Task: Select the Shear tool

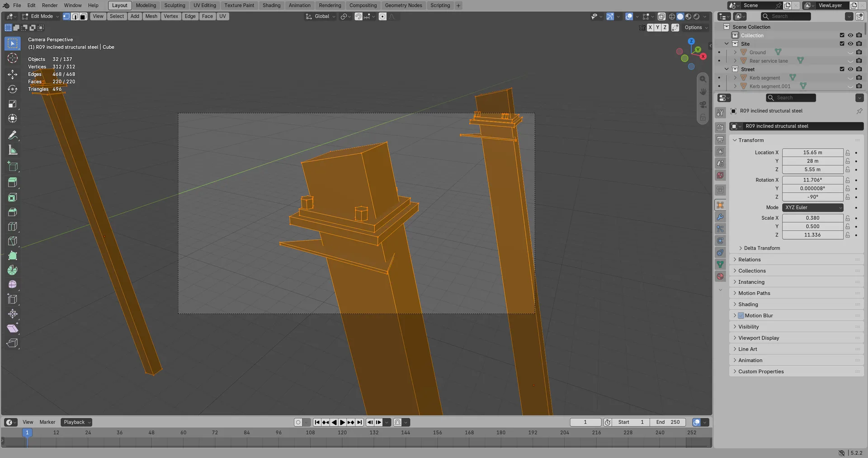Action: pos(13,328)
